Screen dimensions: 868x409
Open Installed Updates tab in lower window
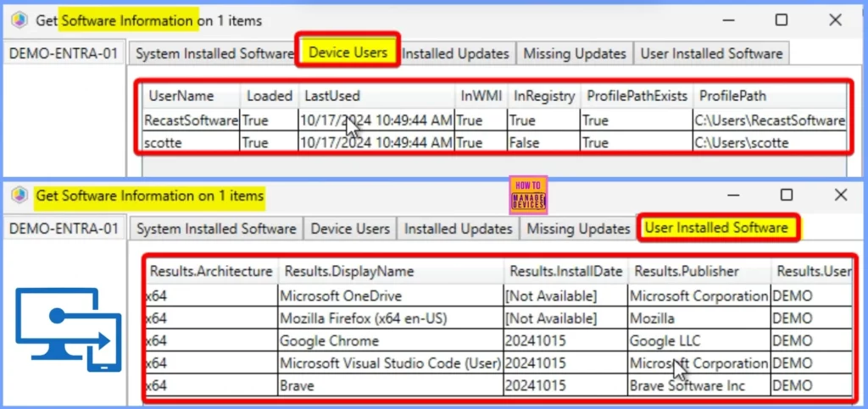(x=459, y=229)
